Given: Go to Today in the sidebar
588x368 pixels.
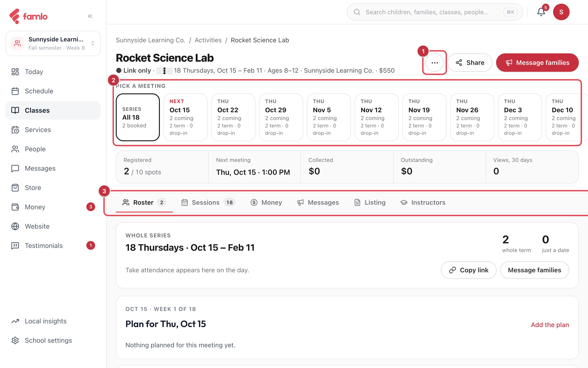Looking at the screenshot, I should (53, 72).
